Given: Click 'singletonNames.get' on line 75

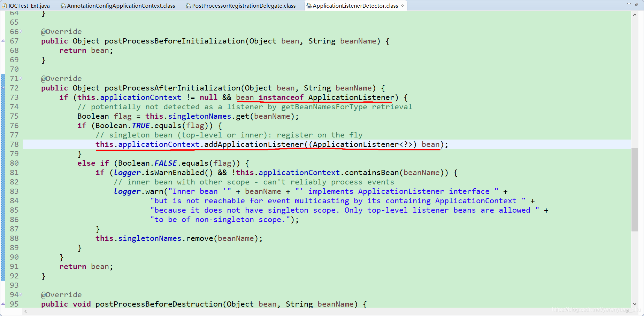Looking at the screenshot, I should pyautogui.click(x=209, y=116).
